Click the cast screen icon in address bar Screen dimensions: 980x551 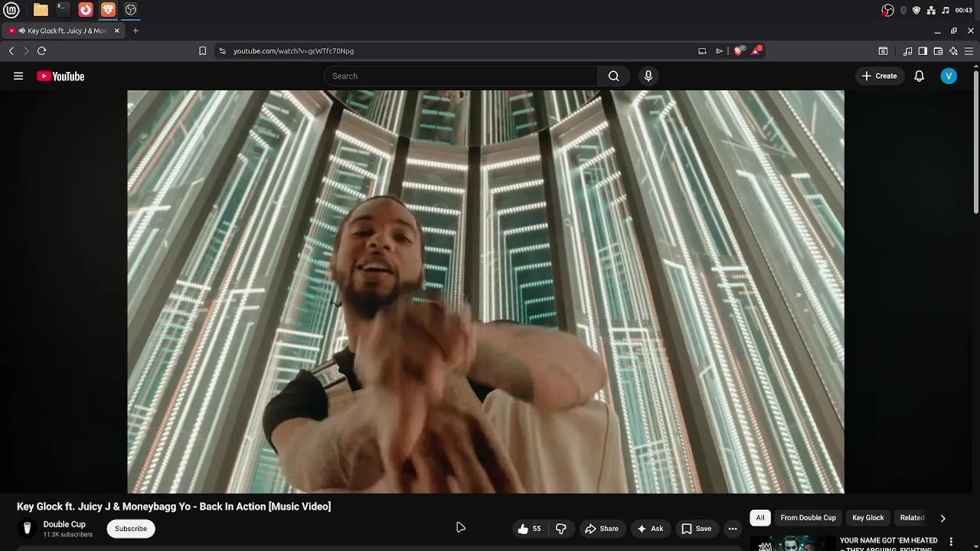(702, 51)
